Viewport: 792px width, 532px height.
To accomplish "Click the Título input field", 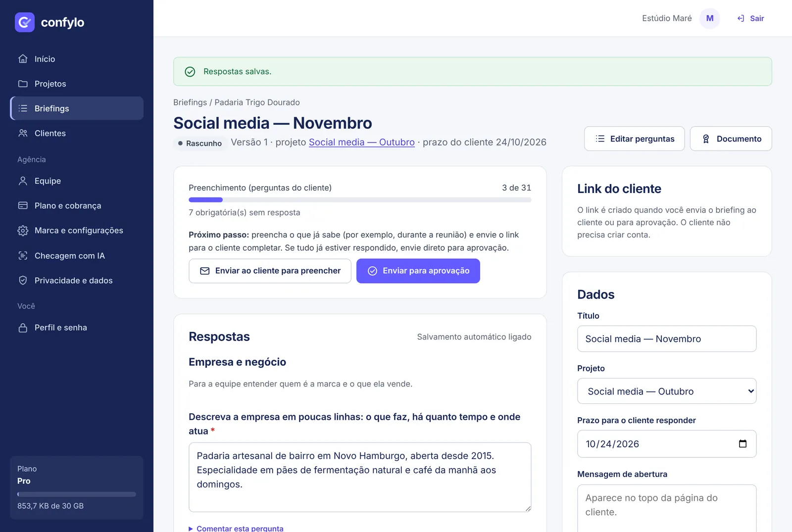I will coord(667,339).
